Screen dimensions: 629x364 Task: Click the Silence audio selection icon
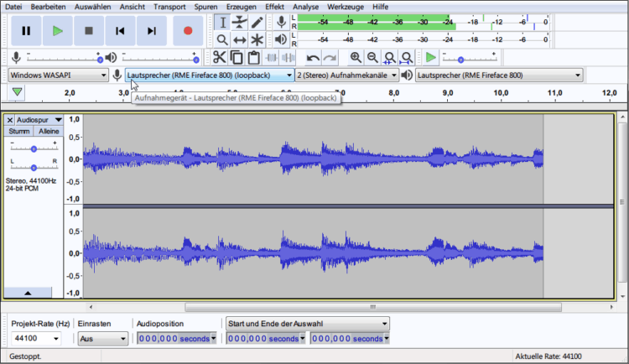(288, 58)
